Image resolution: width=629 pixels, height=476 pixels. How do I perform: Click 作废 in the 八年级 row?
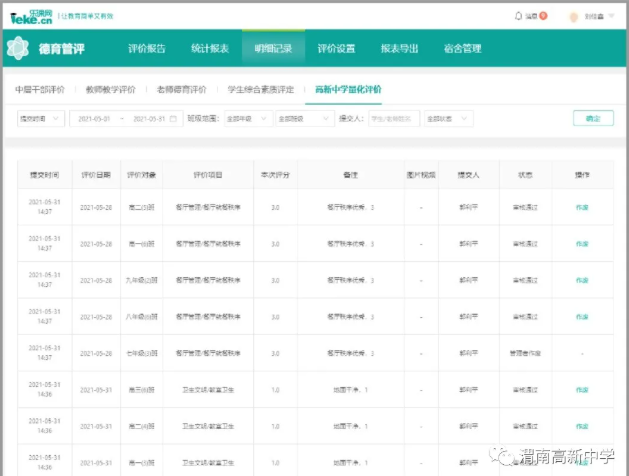pos(582,317)
